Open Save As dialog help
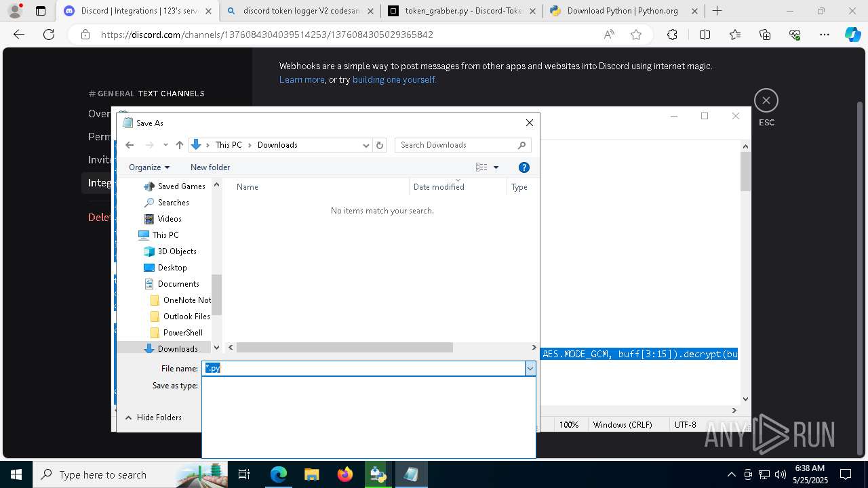 coord(524,167)
